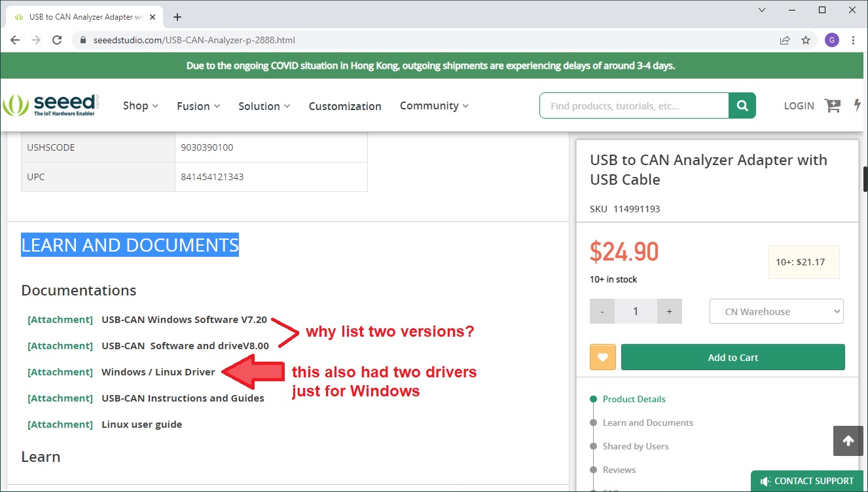The image size is (868, 492).
Task: Jump to Product Details section
Action: [x=634, y=399]
